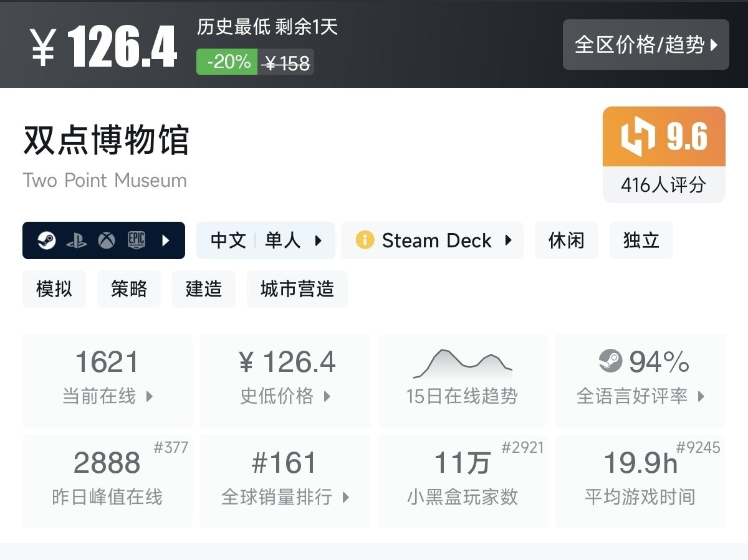The width and height of the screenshot is (748, 560).
Task: Open the 史低价格 stat card
Action: [285, 381]
